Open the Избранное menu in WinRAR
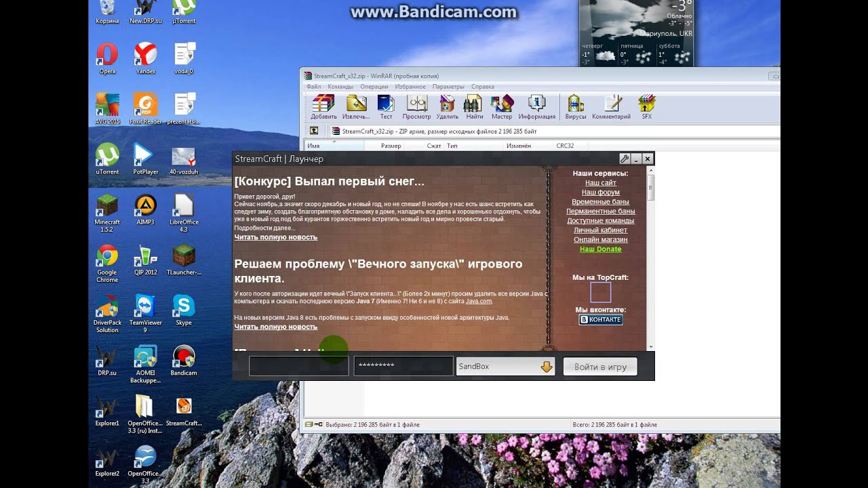Screen dimensions: 868x488 point(410,87)
